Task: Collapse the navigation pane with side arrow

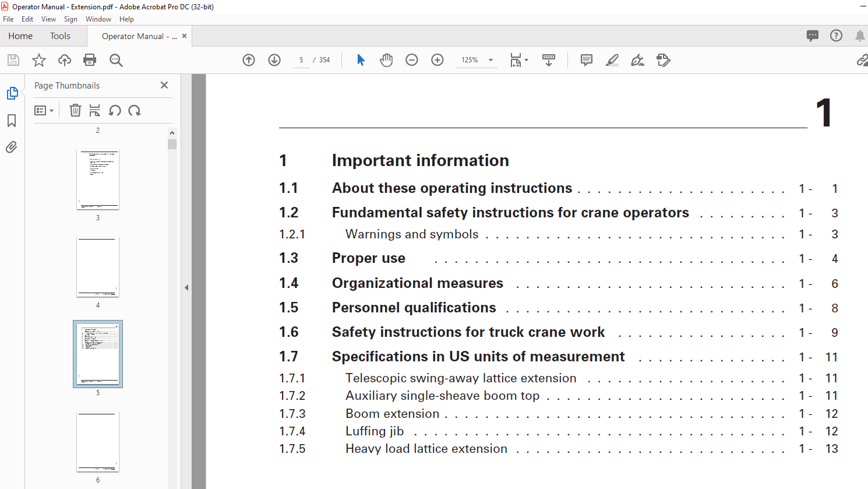Action: 186,287
